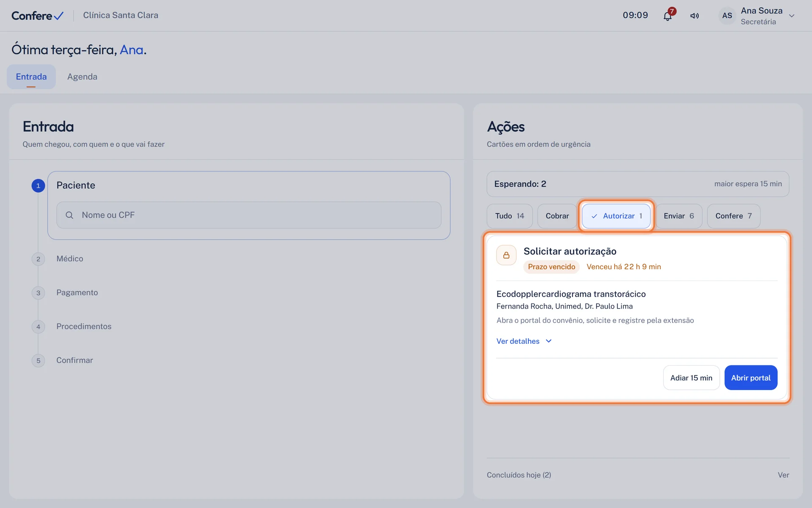Screen dimensions: 812x508
Task: Go to step 5 Confirmar
Action: click(74, 360)
